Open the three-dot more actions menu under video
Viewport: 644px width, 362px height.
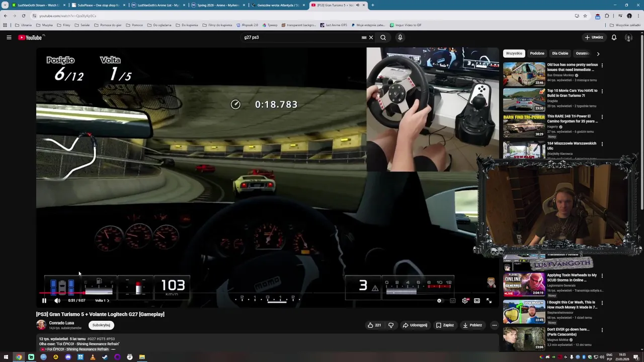(x=494, y=325)
